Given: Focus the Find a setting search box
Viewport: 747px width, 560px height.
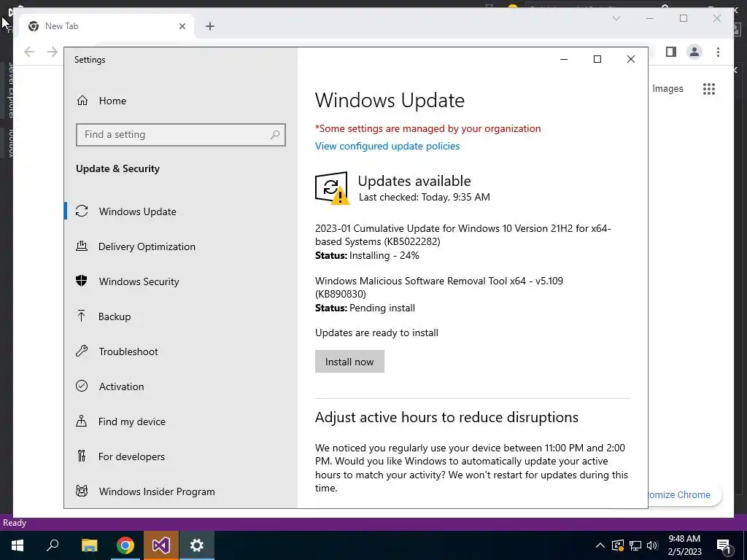Looking at the screenshot, I should pos(181,135).
